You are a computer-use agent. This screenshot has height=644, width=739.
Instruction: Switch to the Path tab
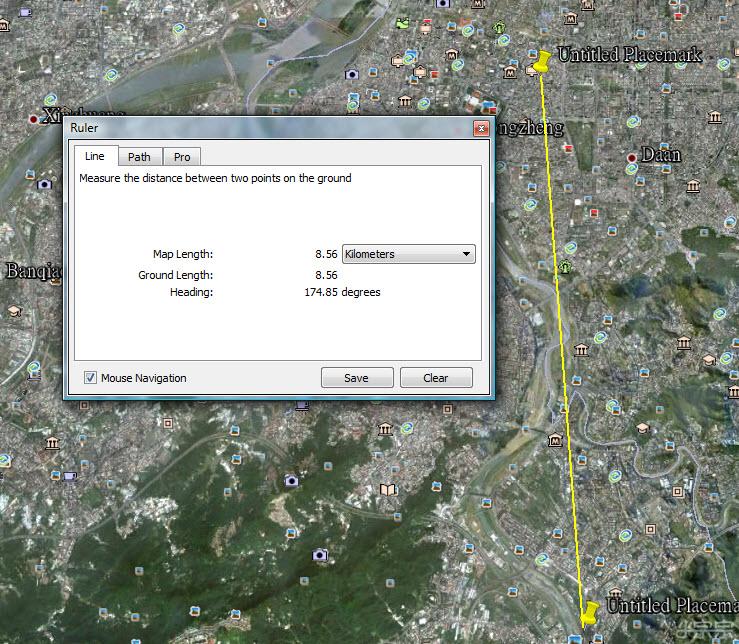coord(139,157)
